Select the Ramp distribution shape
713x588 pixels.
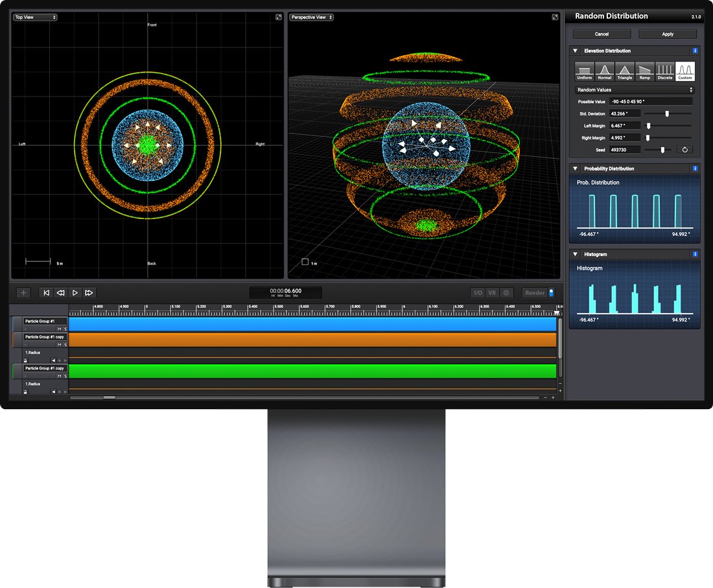pyautogui.click(x=644, y=71)
